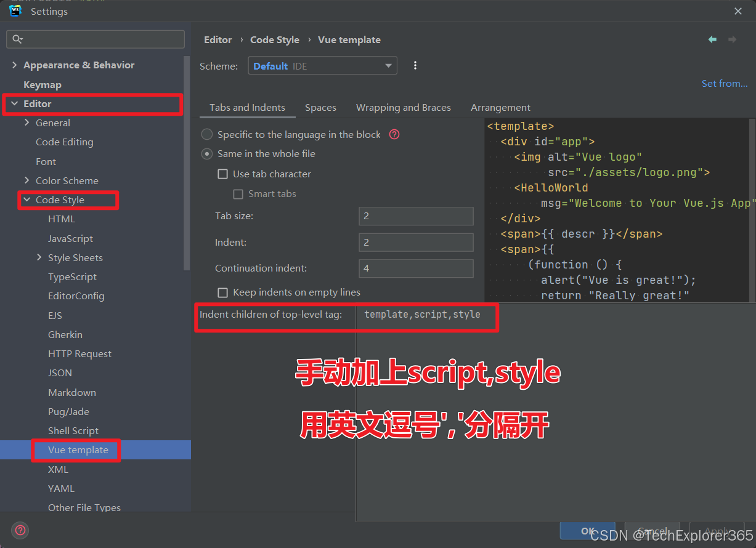
Task: Collapse the Code Style node
Action: click(x=26, y=199)
